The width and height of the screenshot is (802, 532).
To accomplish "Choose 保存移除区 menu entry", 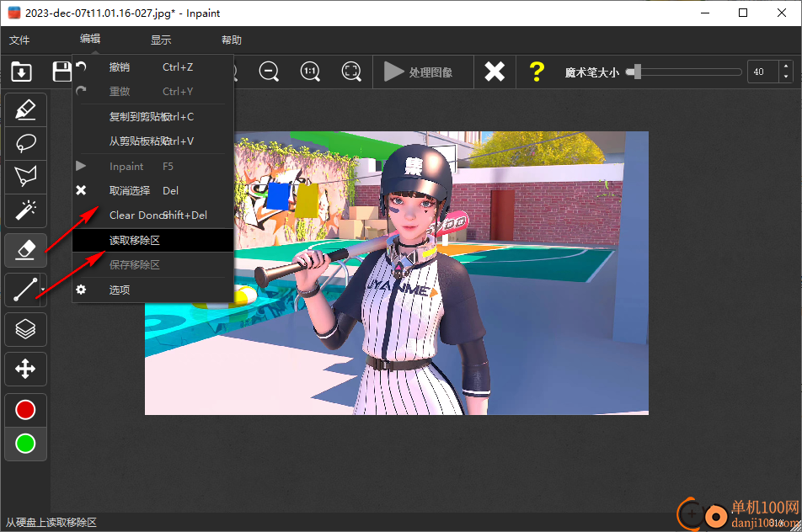I will pyautogui.click(x=152, y=264).
